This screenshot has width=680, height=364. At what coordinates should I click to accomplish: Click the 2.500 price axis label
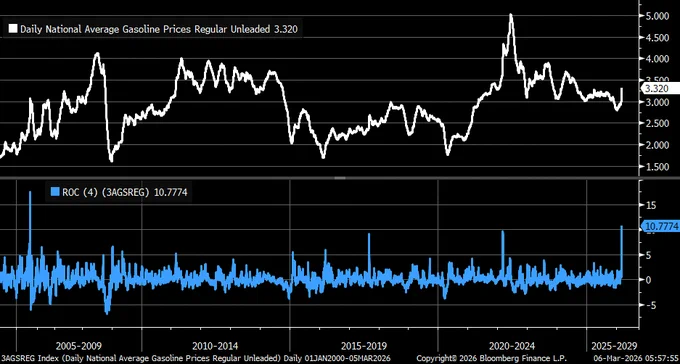click(x=657, y=124)
